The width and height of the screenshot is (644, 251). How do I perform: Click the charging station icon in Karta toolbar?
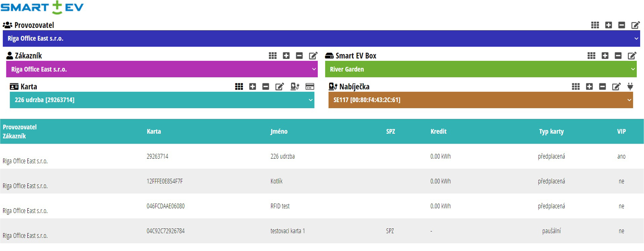pos(295,87)
